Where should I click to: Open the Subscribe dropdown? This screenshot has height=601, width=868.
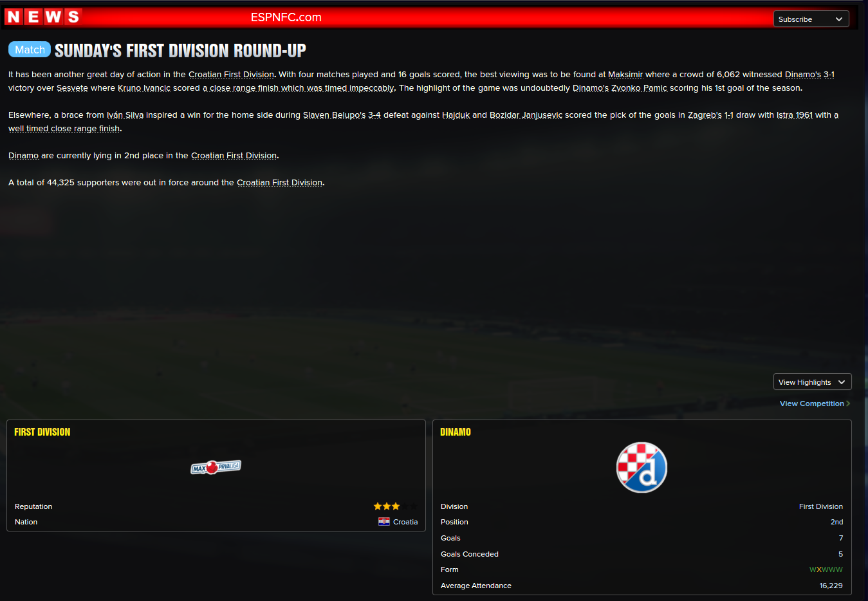tap(811, 19)
